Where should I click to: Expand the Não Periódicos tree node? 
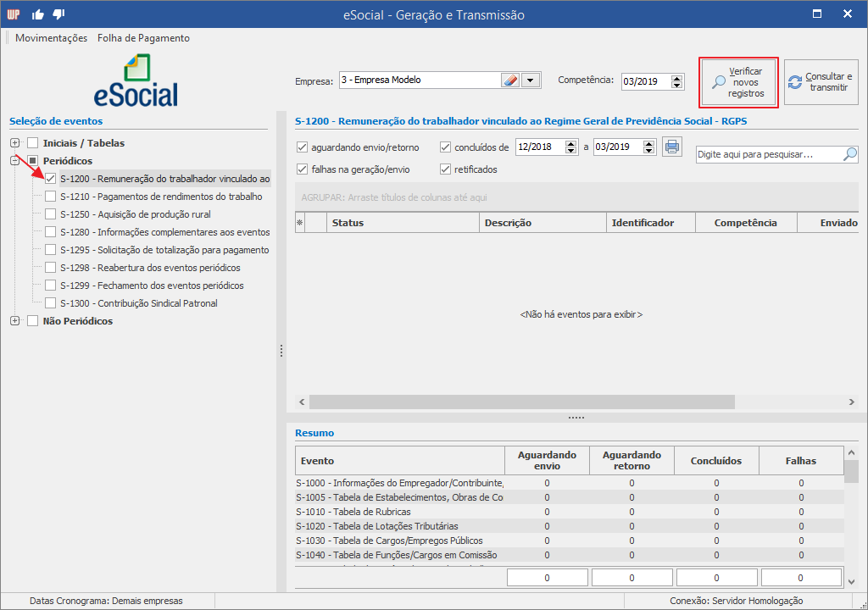pos(15,320)
